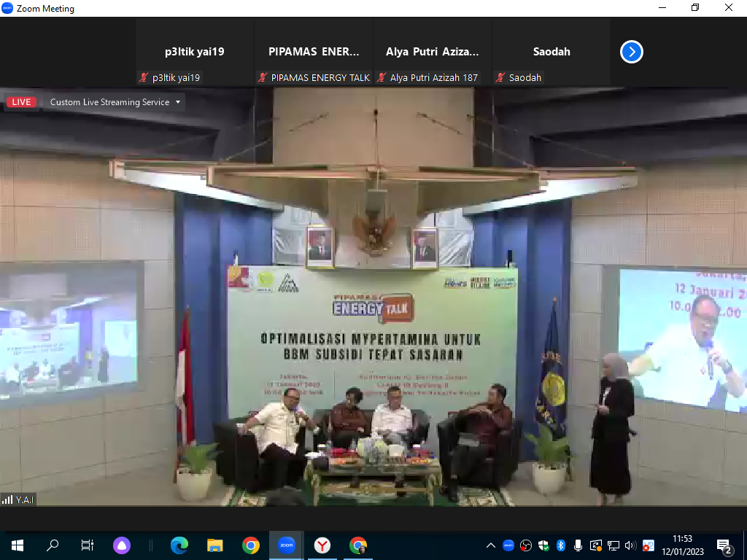
Task: Open volume control in system tray
Action: (x=630, y=545)
